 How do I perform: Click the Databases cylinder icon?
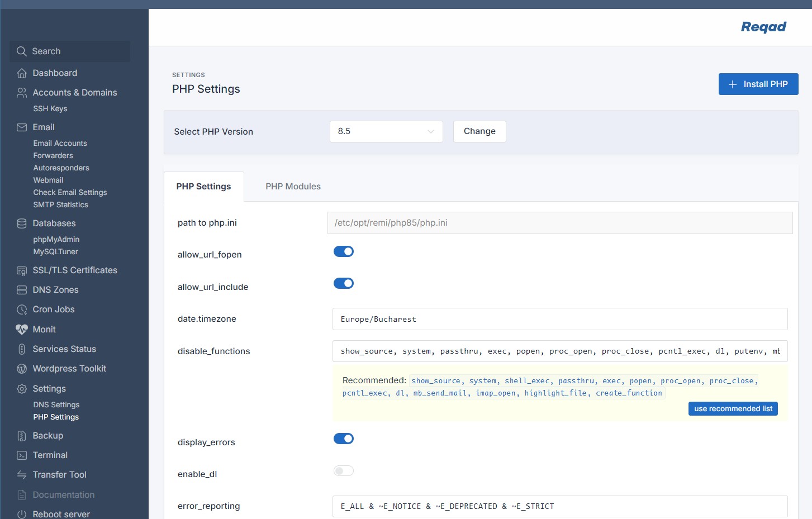(x=22, y=223)
